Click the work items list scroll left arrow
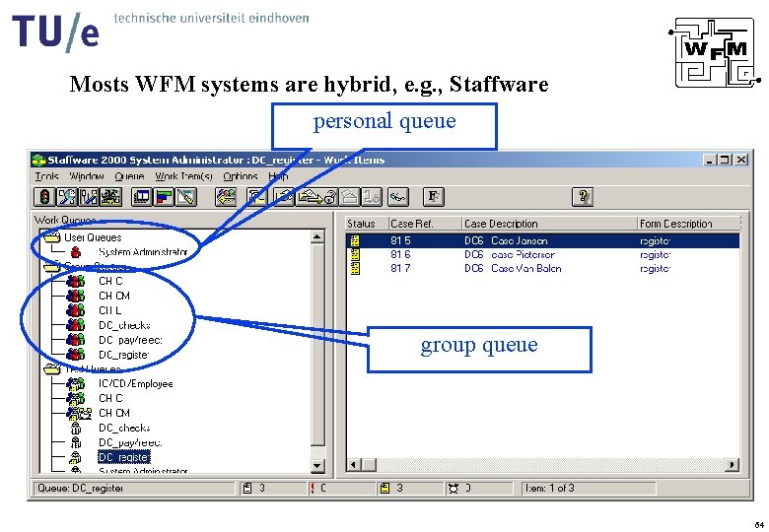769x532 pixels. tap(354, 464)
